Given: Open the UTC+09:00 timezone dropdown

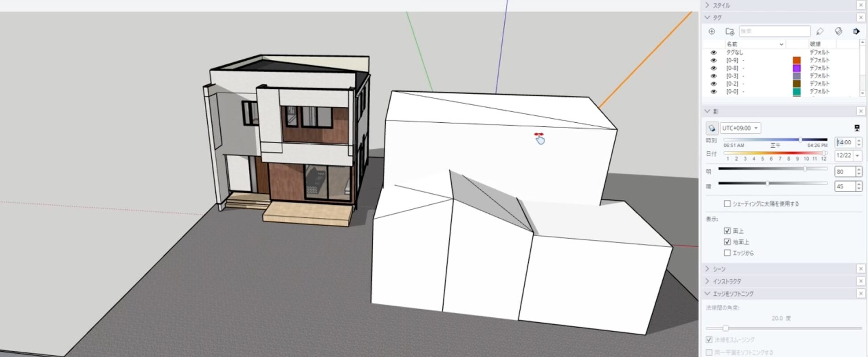Looking at the screenshot, I should pyautogui.click(x=740, y=128).
